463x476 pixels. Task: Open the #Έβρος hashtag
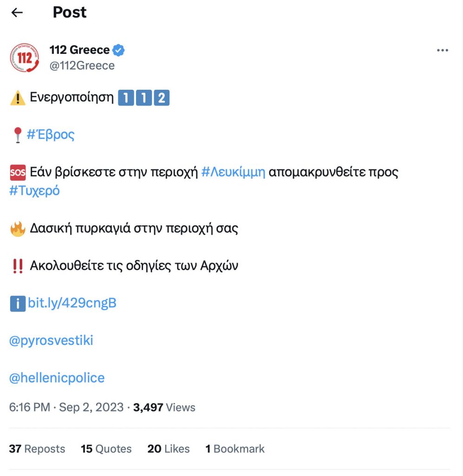[x=51, y=135]
